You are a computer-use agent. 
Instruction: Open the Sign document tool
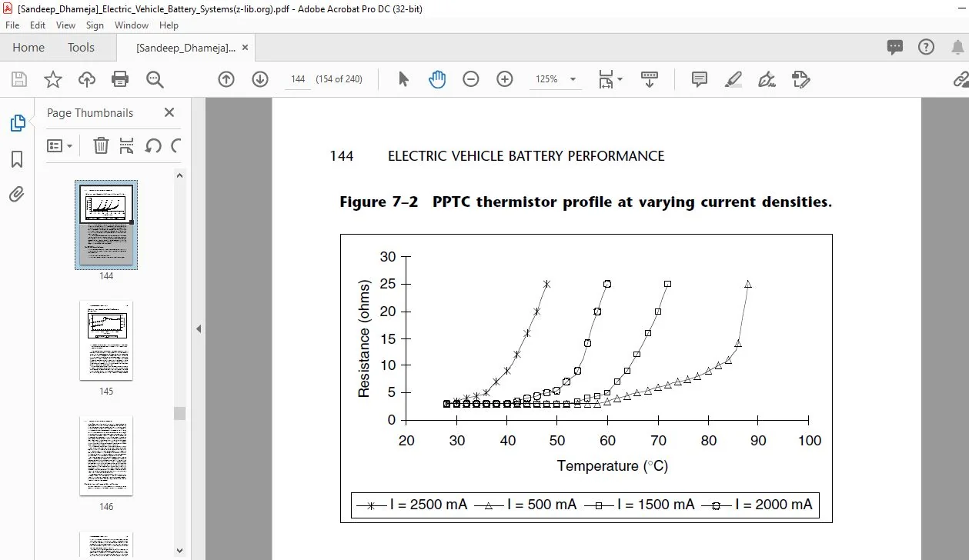point(767,79)
